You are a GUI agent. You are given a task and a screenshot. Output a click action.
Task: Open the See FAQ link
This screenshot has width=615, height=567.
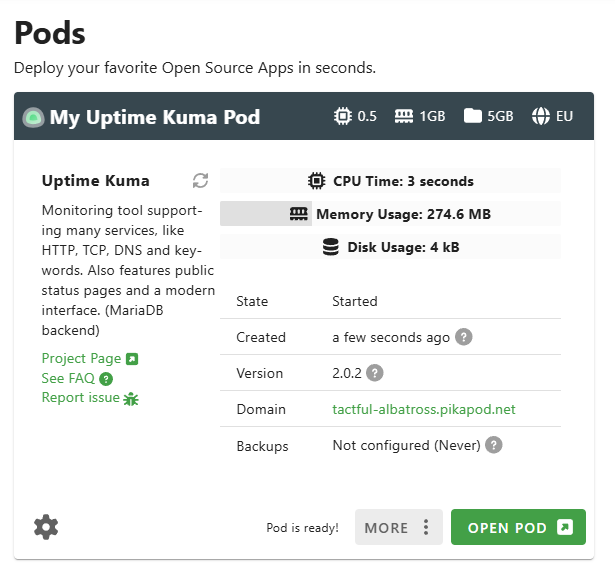(68, 378)
